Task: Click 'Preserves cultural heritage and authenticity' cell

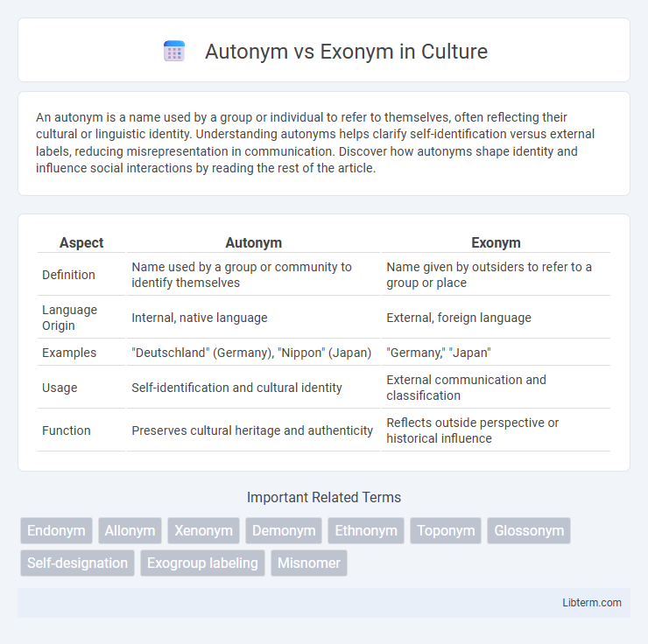Action: (253, 430)
